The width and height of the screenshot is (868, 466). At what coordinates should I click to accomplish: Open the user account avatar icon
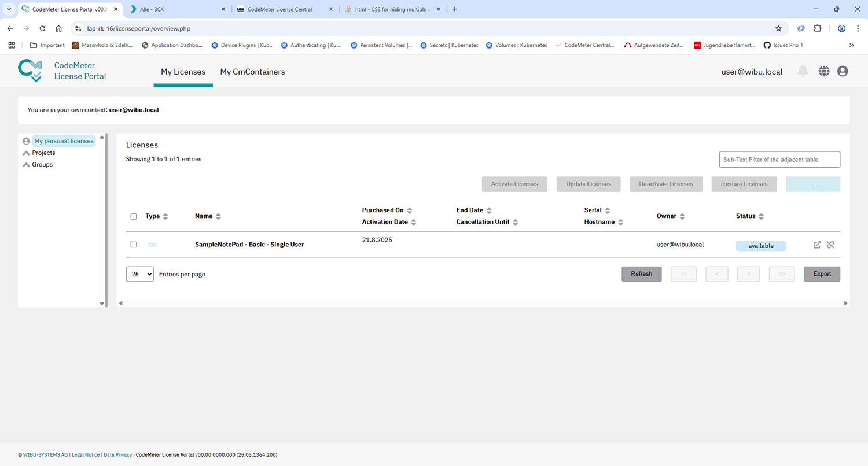coord(843,71)
